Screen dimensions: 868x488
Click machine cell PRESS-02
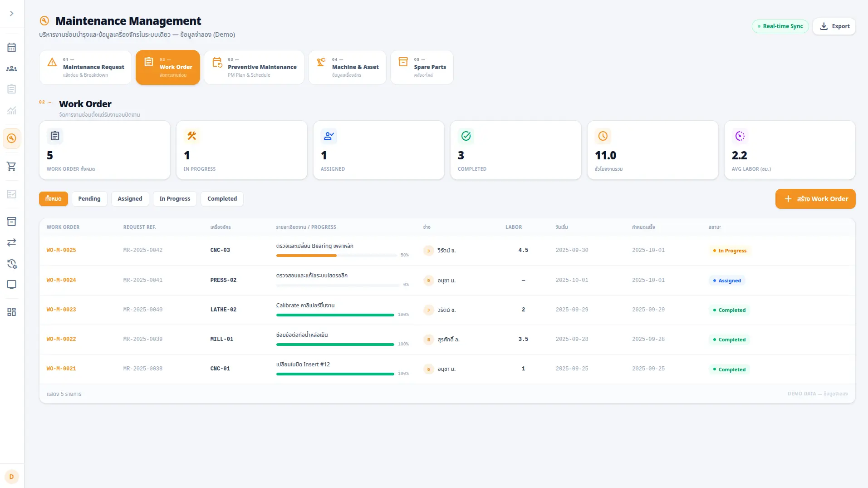coord(223,280)
